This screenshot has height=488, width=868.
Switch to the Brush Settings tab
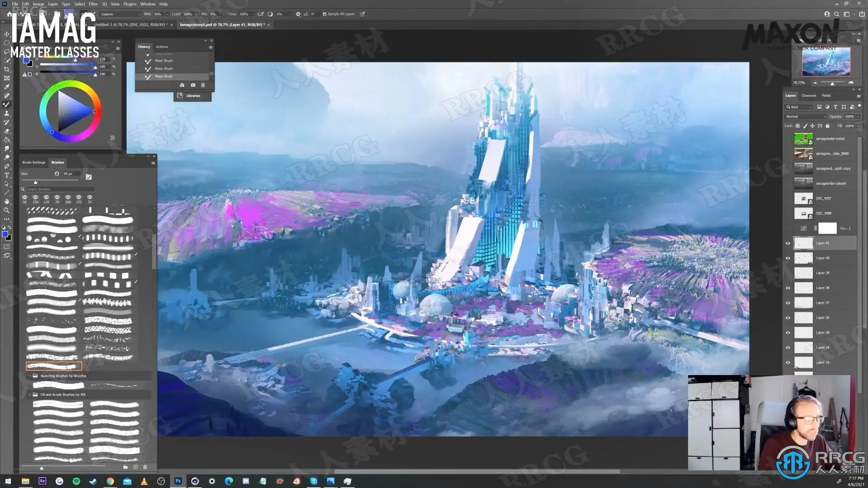click(34, 162)
